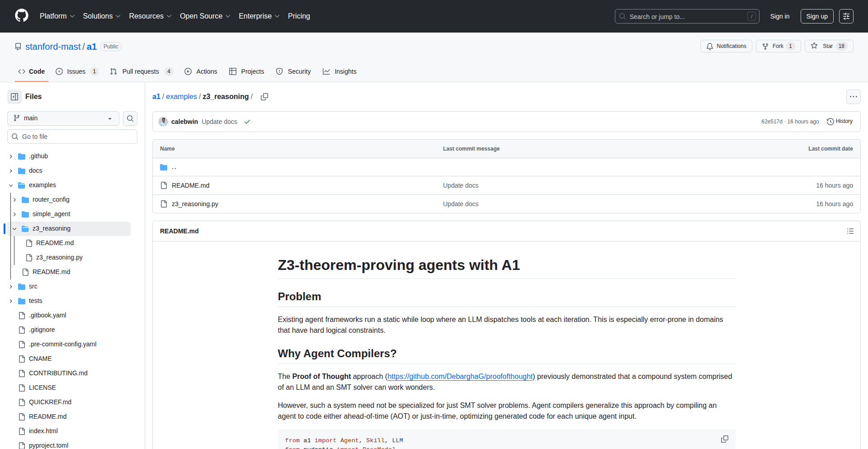Search within this repository using magnifier icon
Image resolution: width=868 pixels, height=449 pixels.
coord(130,118)
